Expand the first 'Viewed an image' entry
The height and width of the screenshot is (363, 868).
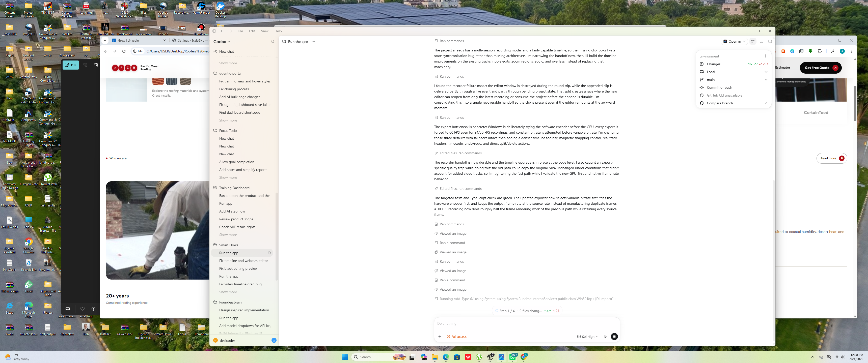(450, 233)
